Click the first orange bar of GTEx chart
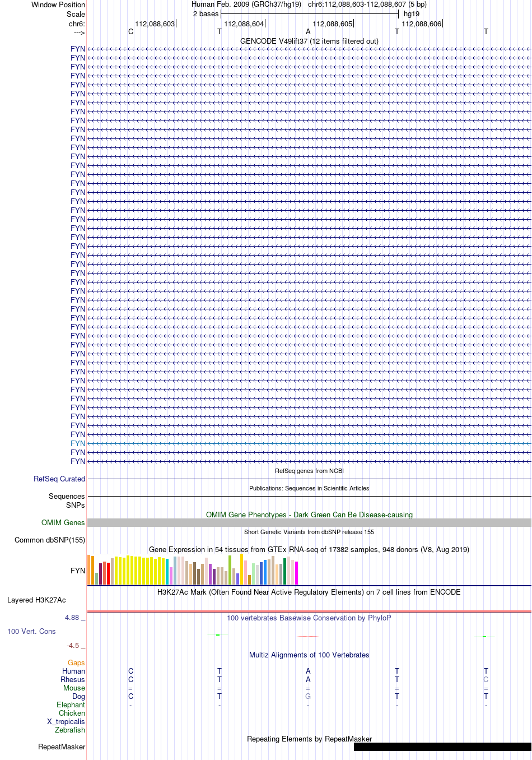532x760 pixels. click(89, 570)
